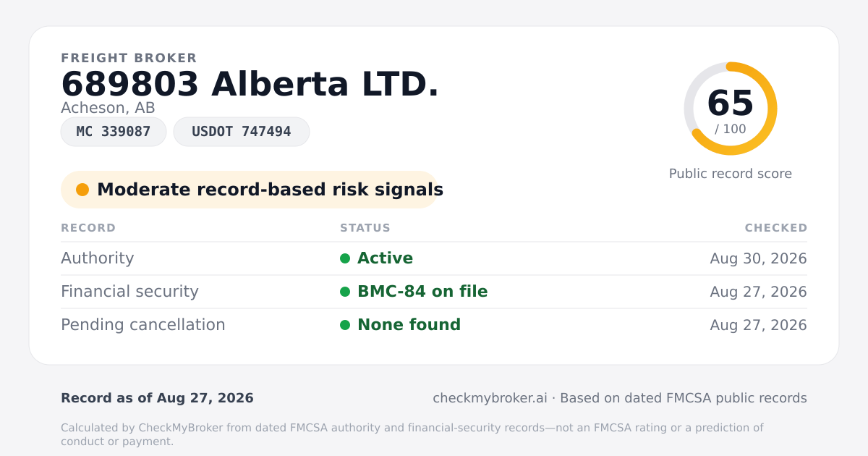Click the green dot beside None found
868x456 pixels.
[x=345, y=325]
